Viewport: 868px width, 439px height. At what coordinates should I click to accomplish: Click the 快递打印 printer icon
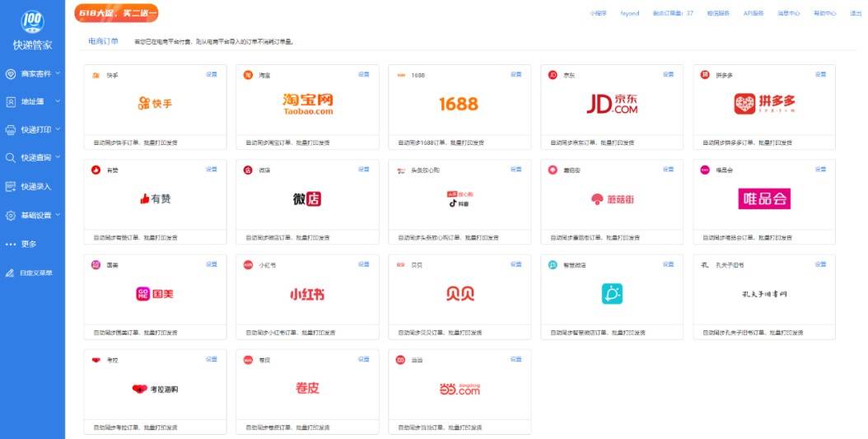coord(11,129)
